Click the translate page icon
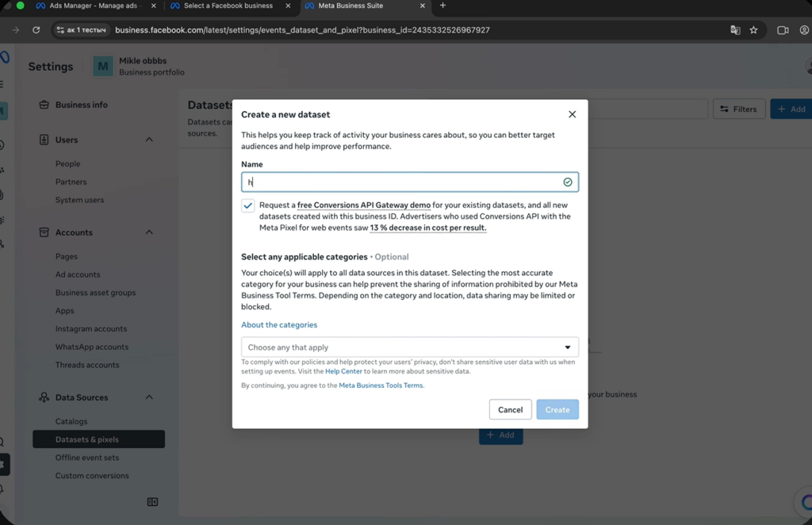 pyautogui.click(x=735, y=30)
